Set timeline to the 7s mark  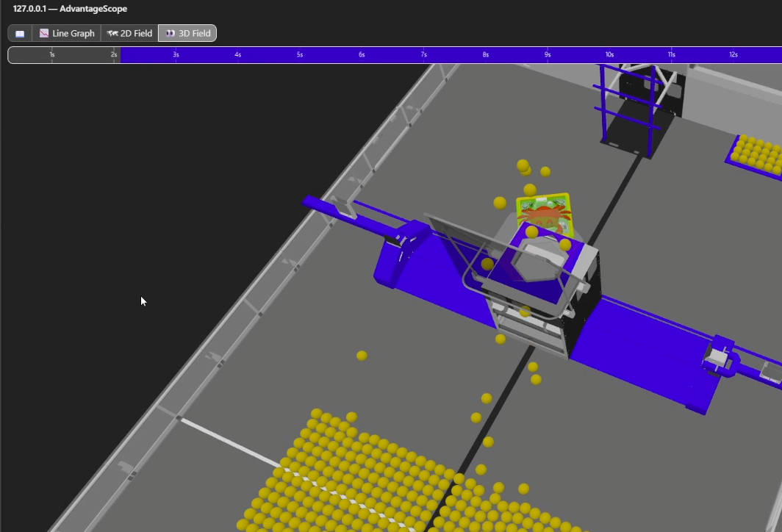(x=423, y=54)
